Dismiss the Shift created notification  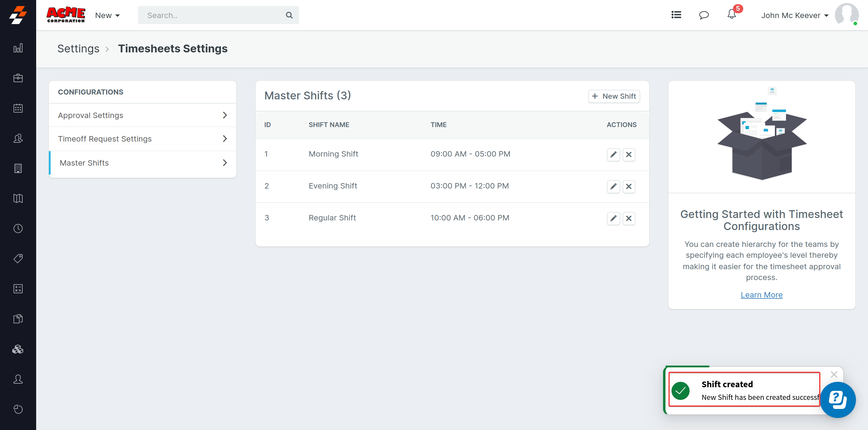[834, 374]
